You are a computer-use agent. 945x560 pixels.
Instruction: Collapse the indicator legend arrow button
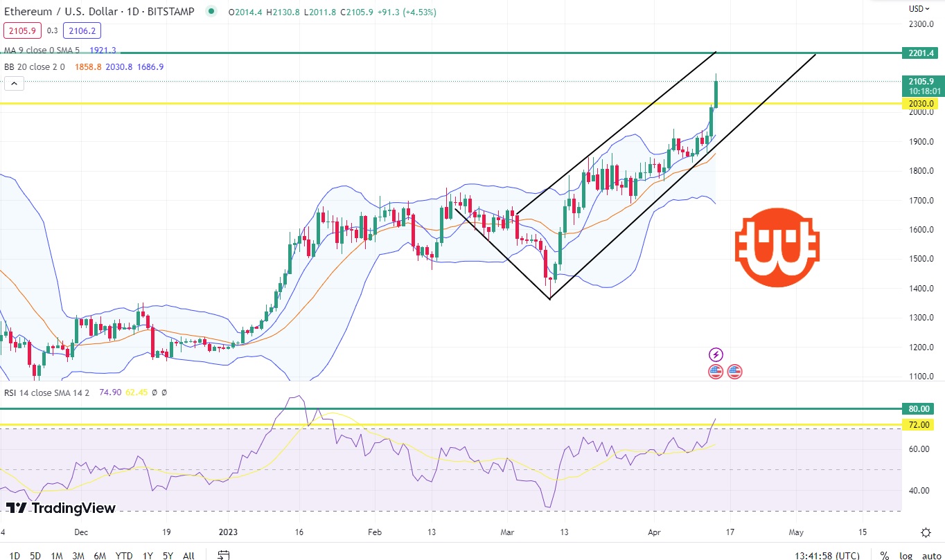pos(14,84)
